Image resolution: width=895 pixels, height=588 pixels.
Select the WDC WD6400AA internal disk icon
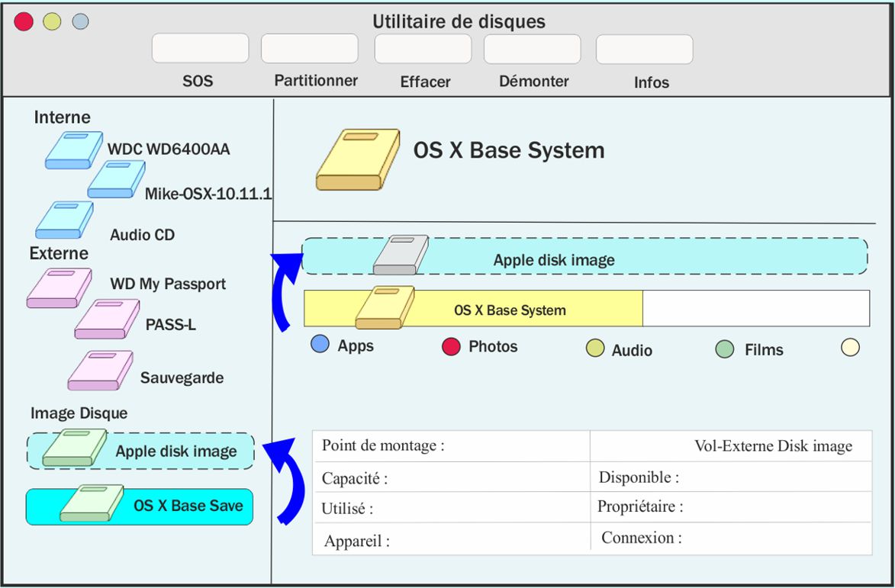[x=74, y=150]
